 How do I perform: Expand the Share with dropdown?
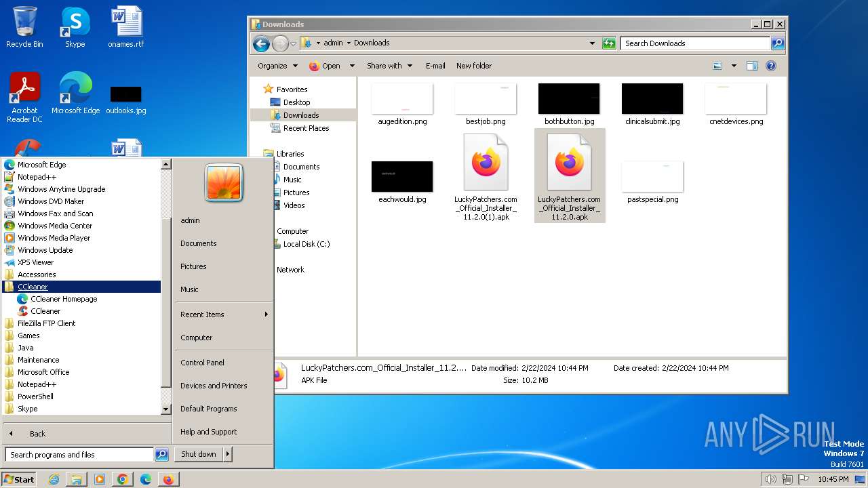[x=389, y=66]
